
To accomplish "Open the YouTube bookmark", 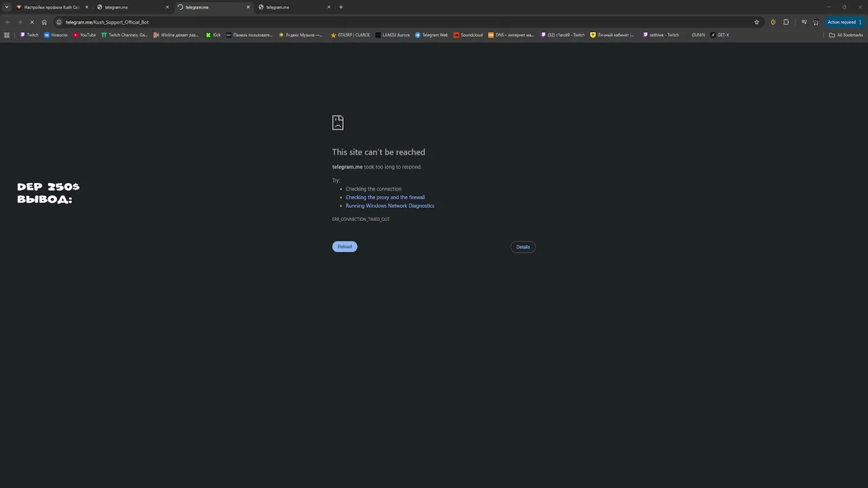I will tap(85, 35).
